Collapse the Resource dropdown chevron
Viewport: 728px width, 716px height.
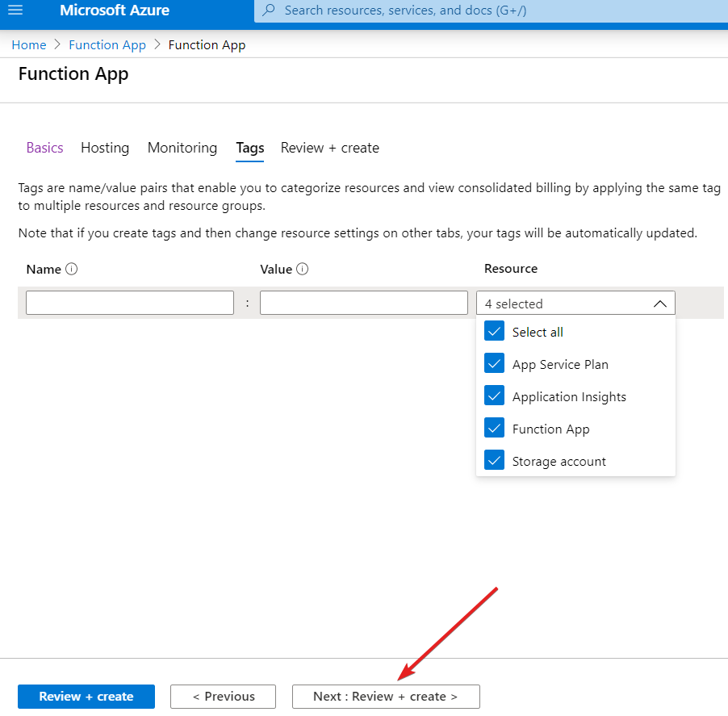pos(659,304)
